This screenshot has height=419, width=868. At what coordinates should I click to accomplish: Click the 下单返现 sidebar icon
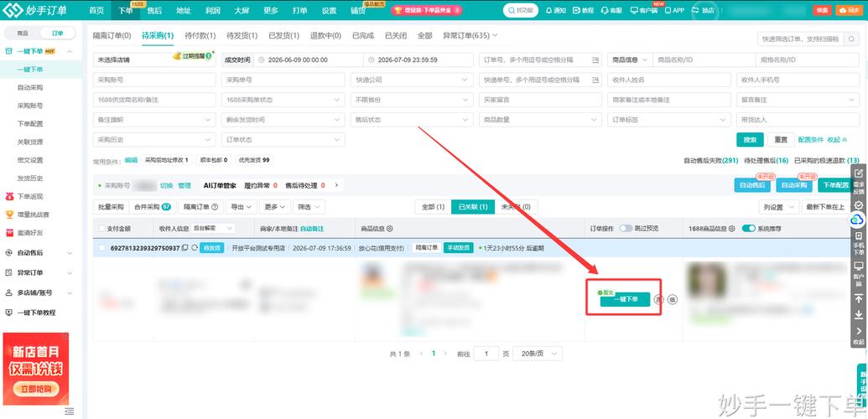coord(9,196)
